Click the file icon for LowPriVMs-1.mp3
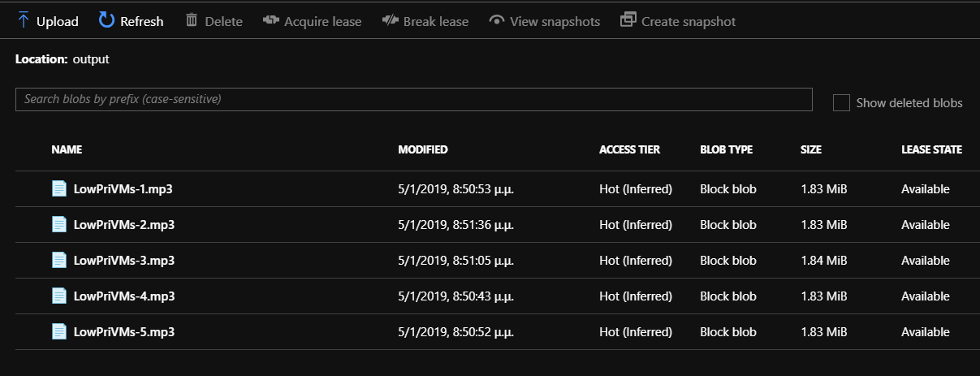980x376 pixels. click(x=58, y=188)
